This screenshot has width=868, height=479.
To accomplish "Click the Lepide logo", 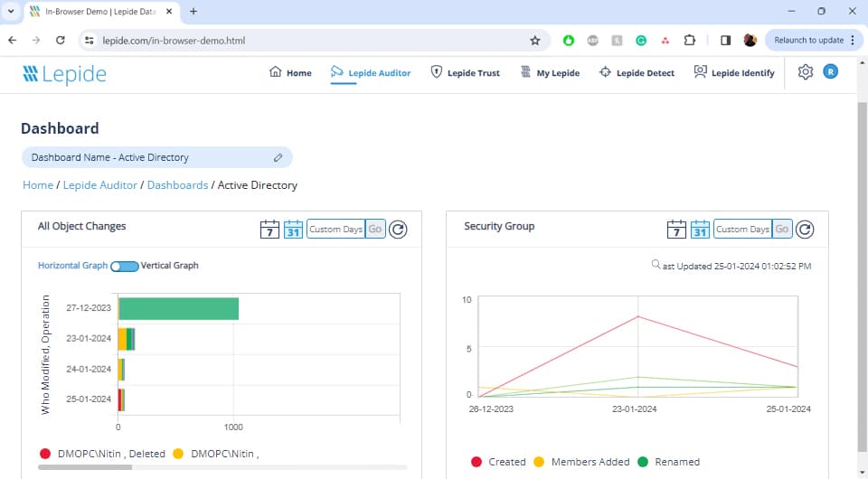I will click(64, 74).
